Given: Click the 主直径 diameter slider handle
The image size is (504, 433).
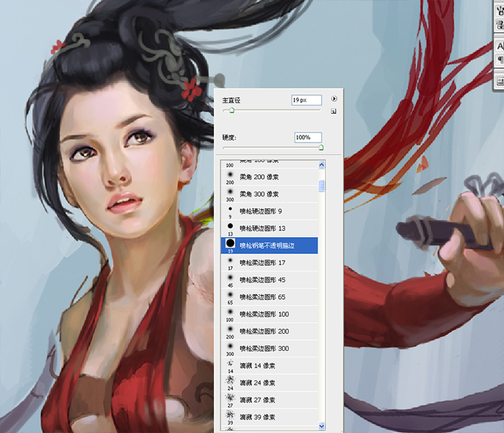Looking at the screenshot, I should 232,110.
